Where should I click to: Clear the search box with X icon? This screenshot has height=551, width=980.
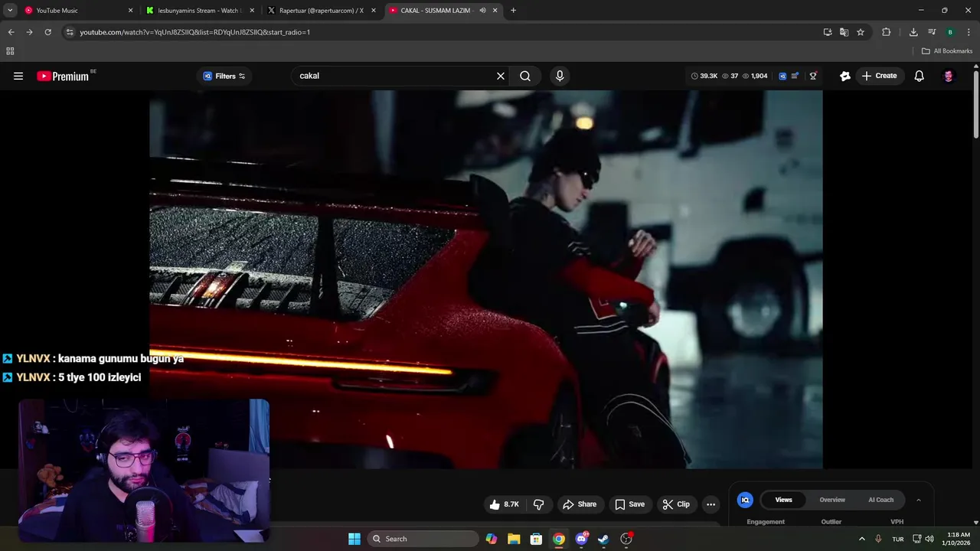(501, 76)
